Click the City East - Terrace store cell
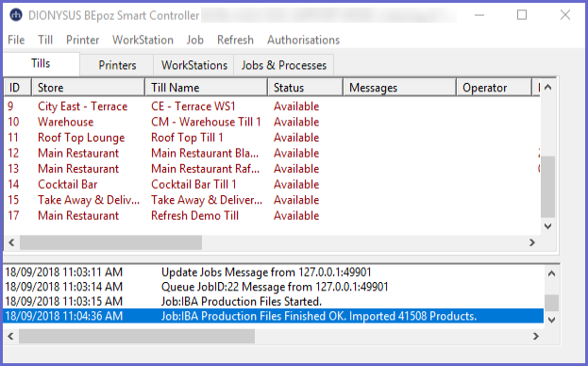 [x=82, y=107]
